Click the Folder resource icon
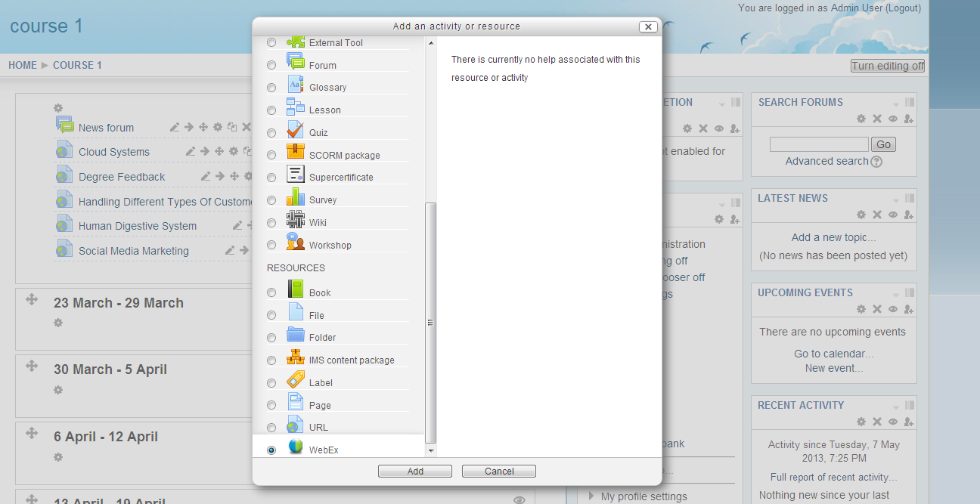Viewport: 980px width, 504px height. coord(295,335)
